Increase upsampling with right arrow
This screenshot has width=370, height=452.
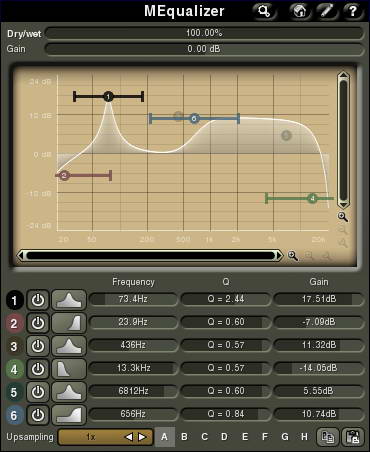(142, 437)
